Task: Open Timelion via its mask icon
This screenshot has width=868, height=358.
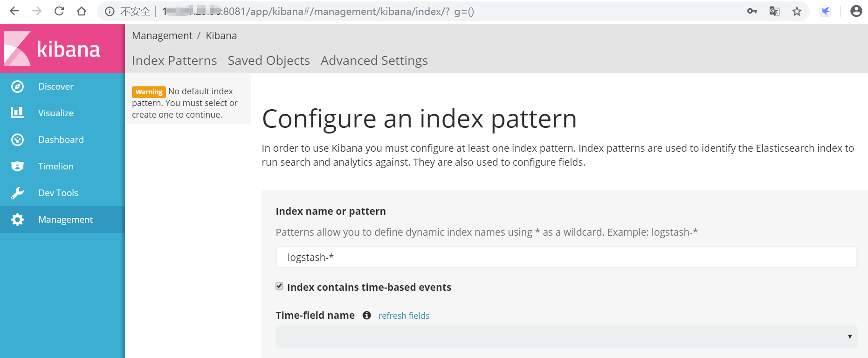Action: 18,166
